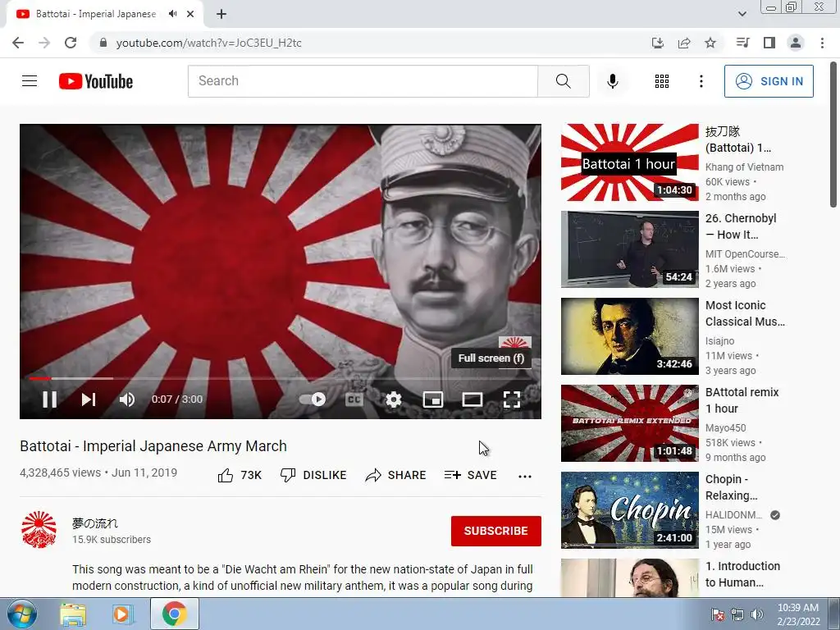The height and width of the screenshot is (630, 840).
Task: Skip to next video in the player
Action: click(89, 399)
